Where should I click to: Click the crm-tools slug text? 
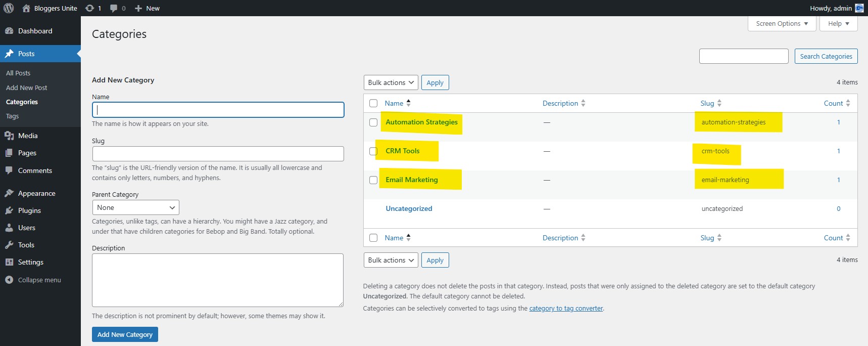pos(715,151)
